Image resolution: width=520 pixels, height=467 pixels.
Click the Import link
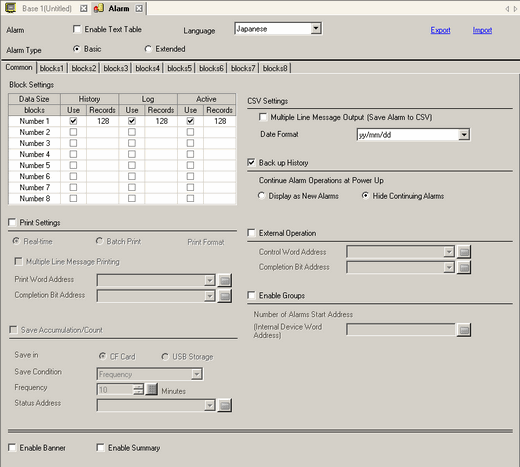pyautogui.click(x=482, y=30)
